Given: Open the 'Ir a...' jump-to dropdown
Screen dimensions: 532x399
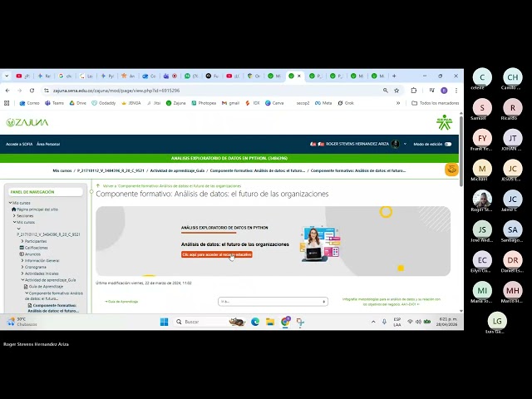Looking at the screenshot, I should pyautogui.click(x=273, y=301).
